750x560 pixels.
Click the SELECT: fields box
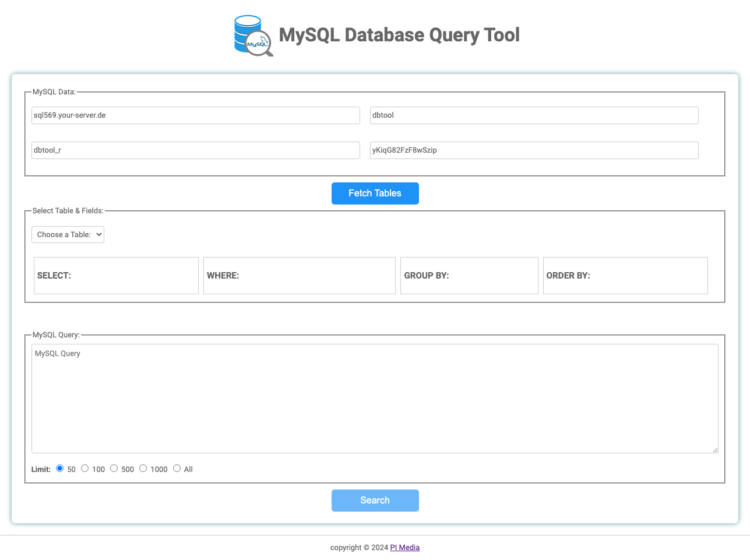coord(116,276)
